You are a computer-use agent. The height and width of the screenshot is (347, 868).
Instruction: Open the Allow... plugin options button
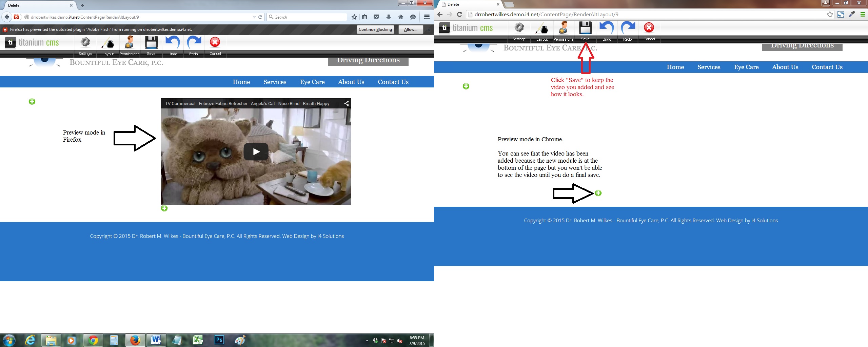[411, 29]
